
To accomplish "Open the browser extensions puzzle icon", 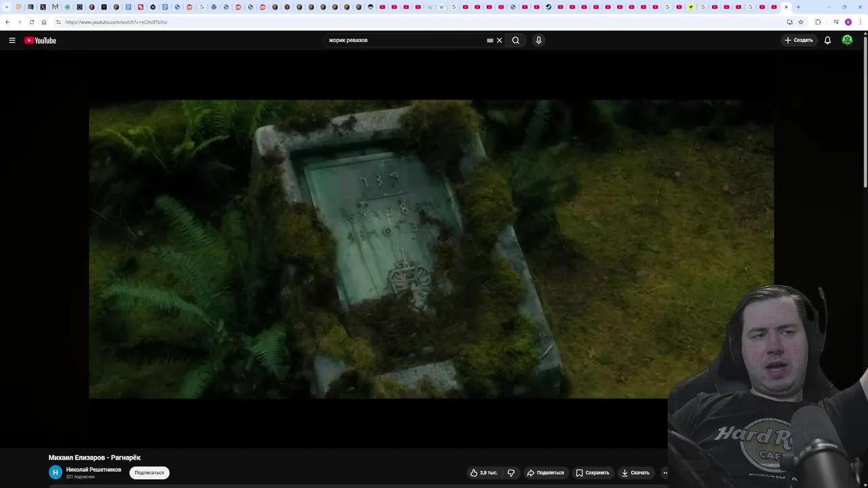I will (x=818, y=22).
